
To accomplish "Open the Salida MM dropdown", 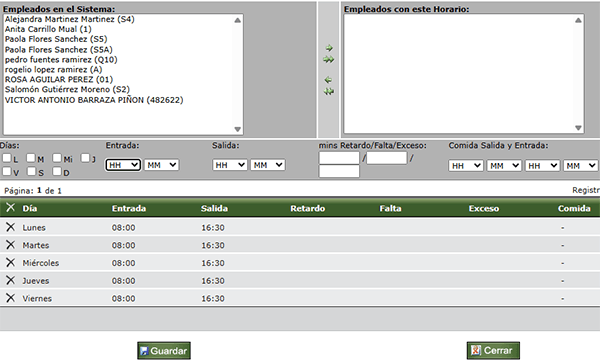I will point(268,165).
